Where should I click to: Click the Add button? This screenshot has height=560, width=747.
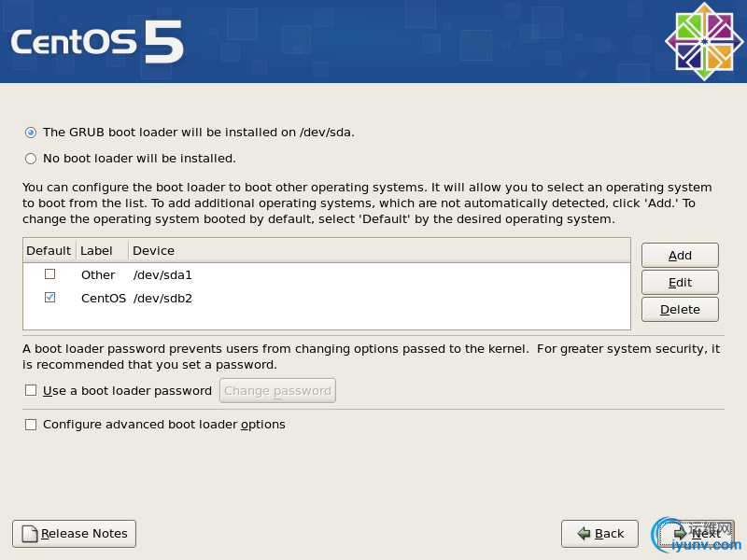coord(680,255)
